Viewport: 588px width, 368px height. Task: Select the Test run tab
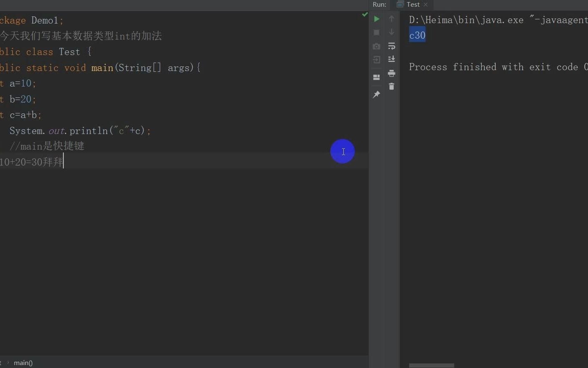tap(413, 5)
